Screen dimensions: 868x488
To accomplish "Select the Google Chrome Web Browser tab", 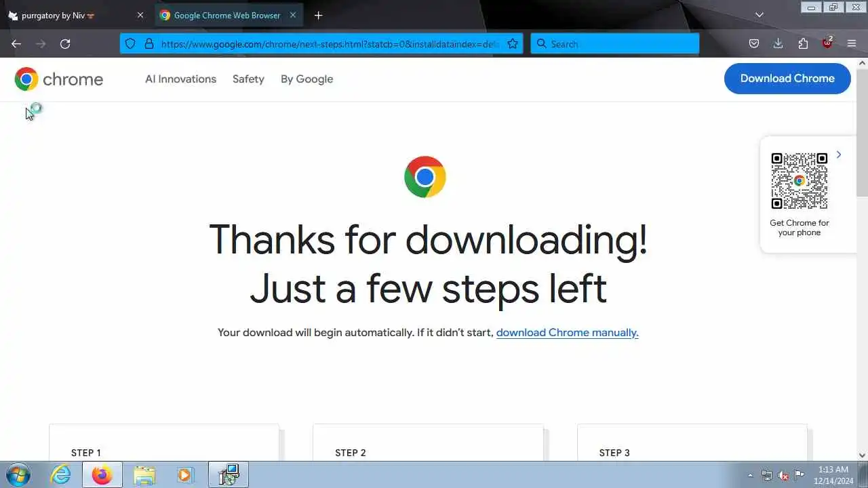I will [229, 15].
